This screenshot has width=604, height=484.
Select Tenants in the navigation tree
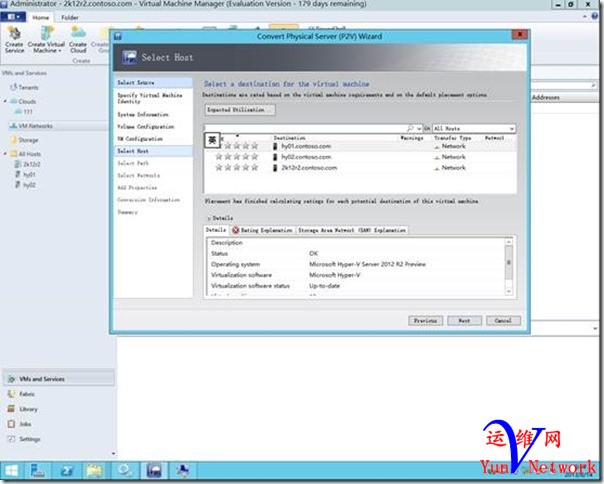coord(28,87)
